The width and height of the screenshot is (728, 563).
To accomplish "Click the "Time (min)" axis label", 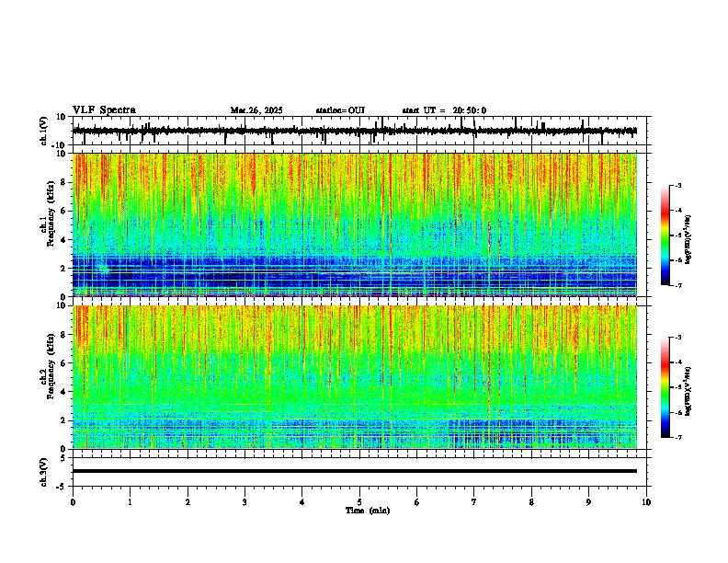I will (368, 511).
